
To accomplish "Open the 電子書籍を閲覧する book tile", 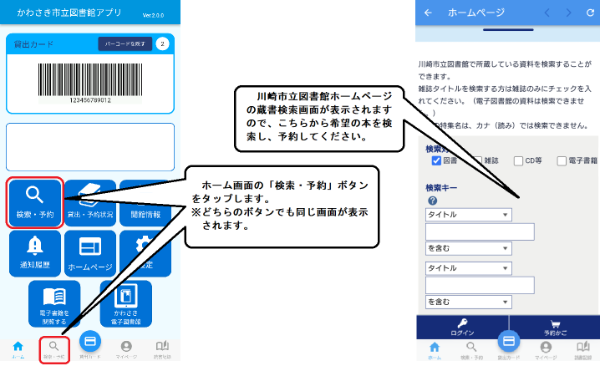I will [x=54, y=304].
